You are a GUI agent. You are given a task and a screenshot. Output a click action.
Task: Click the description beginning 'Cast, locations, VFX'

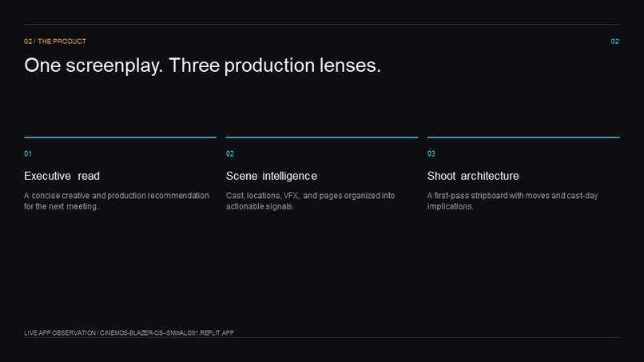tap(311, 201)
